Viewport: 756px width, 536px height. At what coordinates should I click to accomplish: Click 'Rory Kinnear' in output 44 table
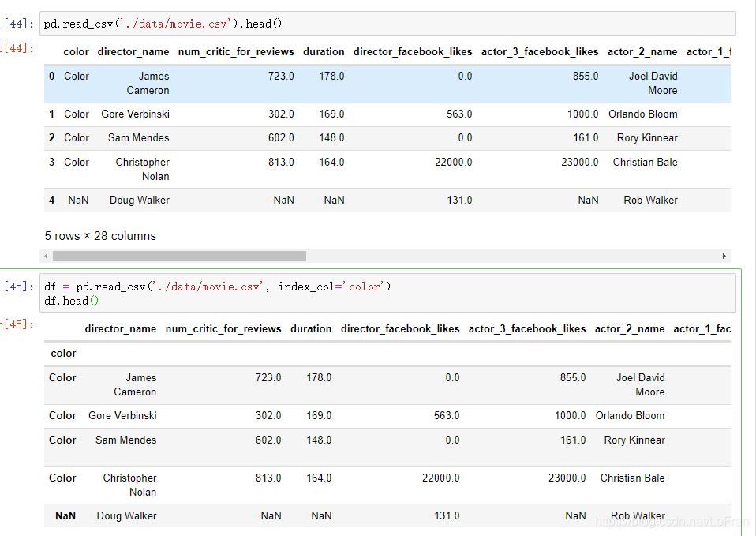click(648, 138)
